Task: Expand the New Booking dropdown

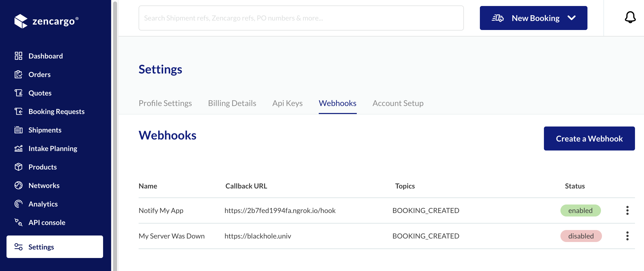Action: pos(572,18)
